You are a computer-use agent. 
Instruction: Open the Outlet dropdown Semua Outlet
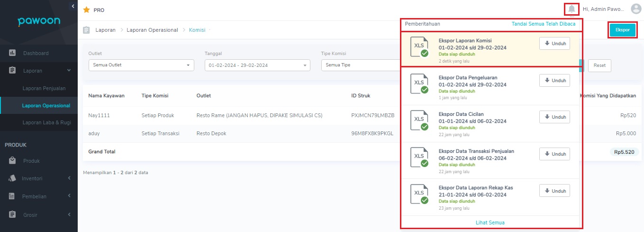coord(141,65)
